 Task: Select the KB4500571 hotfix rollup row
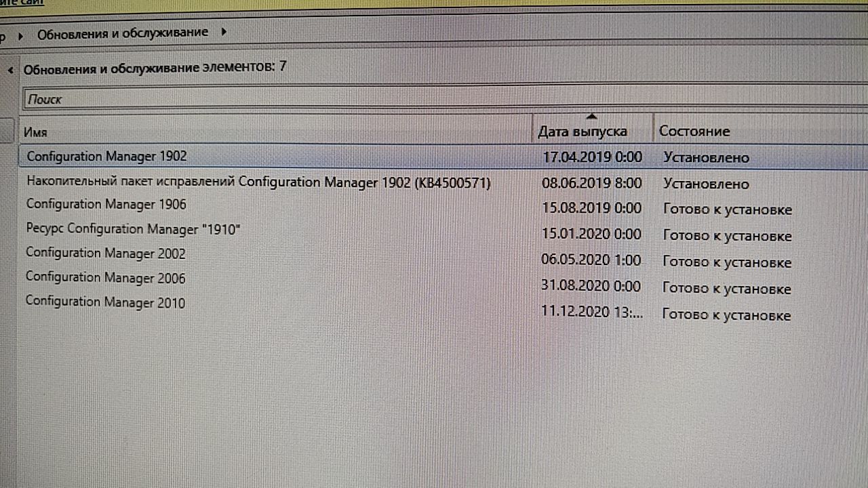click(443, 183)
